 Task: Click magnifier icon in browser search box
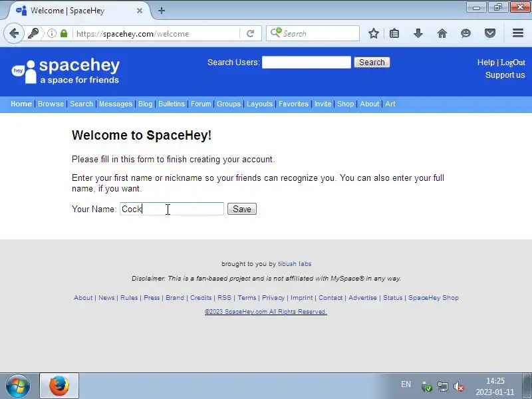pos(276,33)
